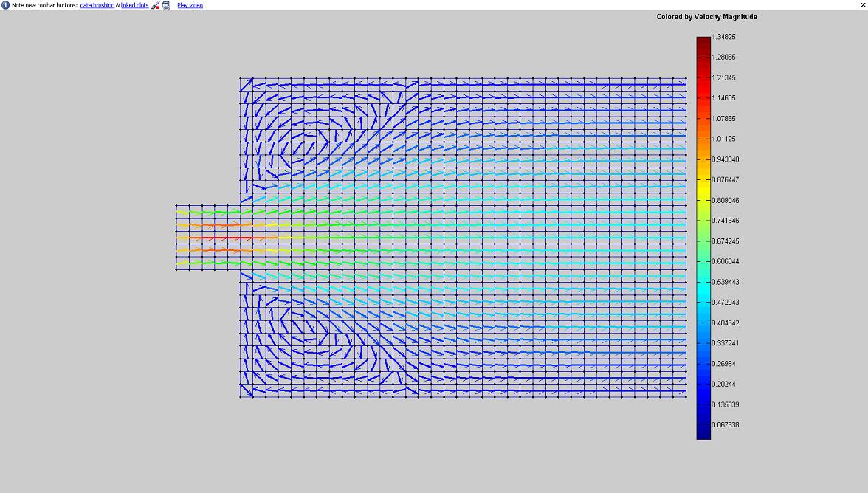868x493 pixels.
Task: Select the 0.067638 colorbar tick label
Action: [725, 425]
